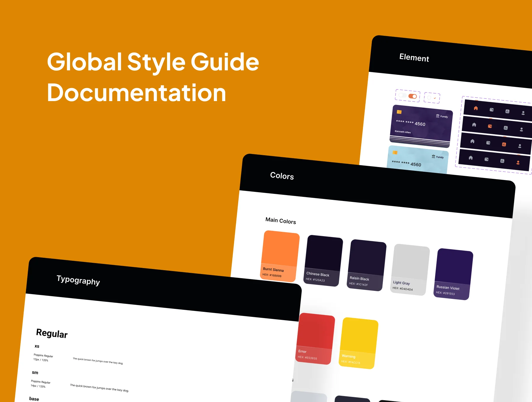Image resolution: width=532 pixels, height=402 pixels.
Task: Click the chart icon in the profile-highlighted navigation bar
Action: pos(502,161)
